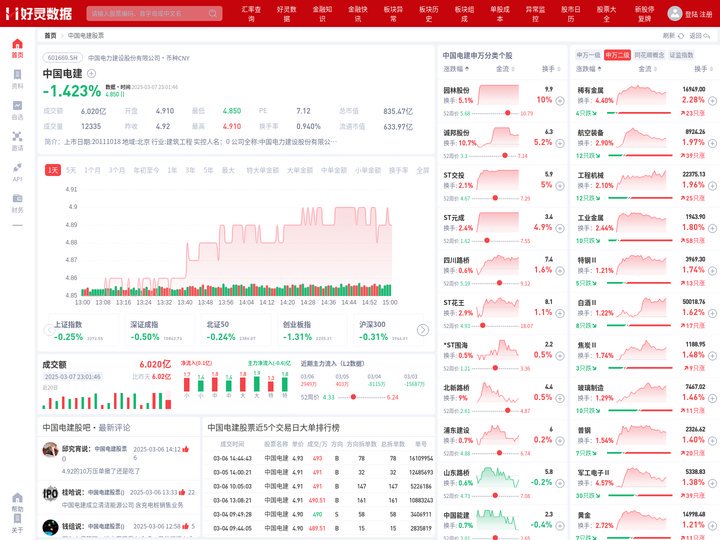
Task: Switch chart to 特大单金额
Action: [x=262, y=170]
